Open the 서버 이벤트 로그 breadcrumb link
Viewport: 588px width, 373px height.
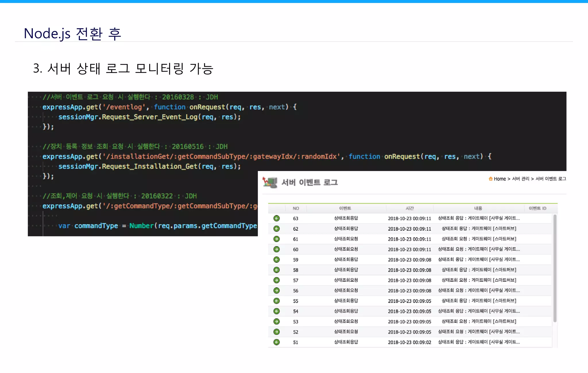pos(551,179)
